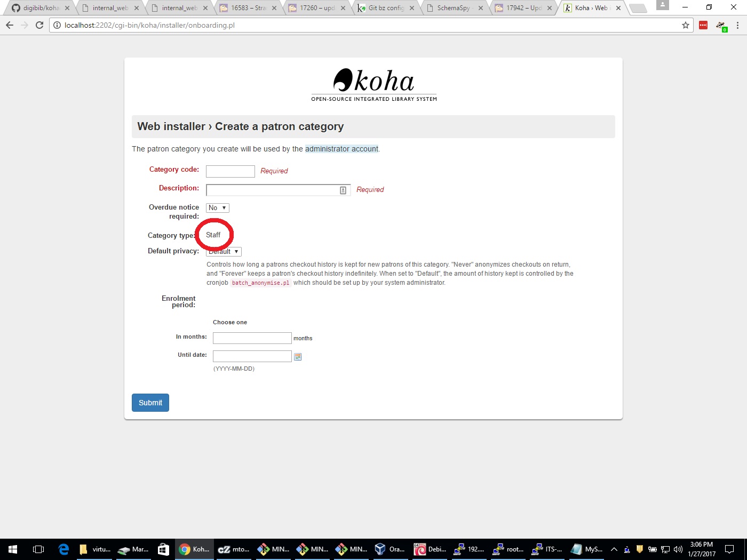Click the Until date input field
747x560 pixels.
tap(252, 356)
